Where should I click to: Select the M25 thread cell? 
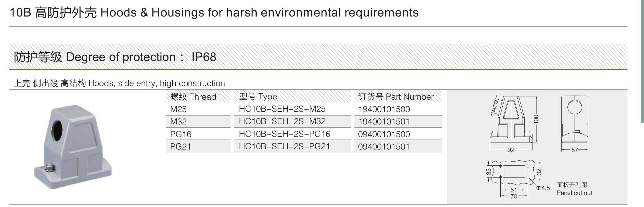198,109
